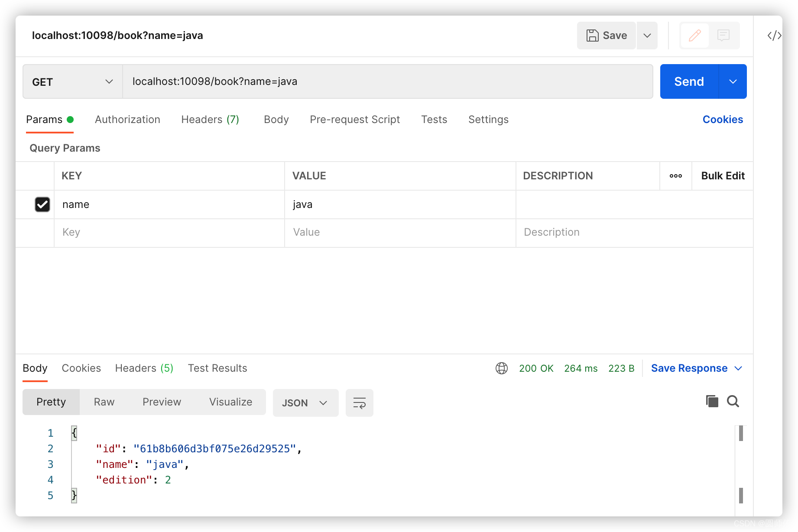Screen dimensions: 798x532
Task: Select the Raw view
Action: coord(104,402)
